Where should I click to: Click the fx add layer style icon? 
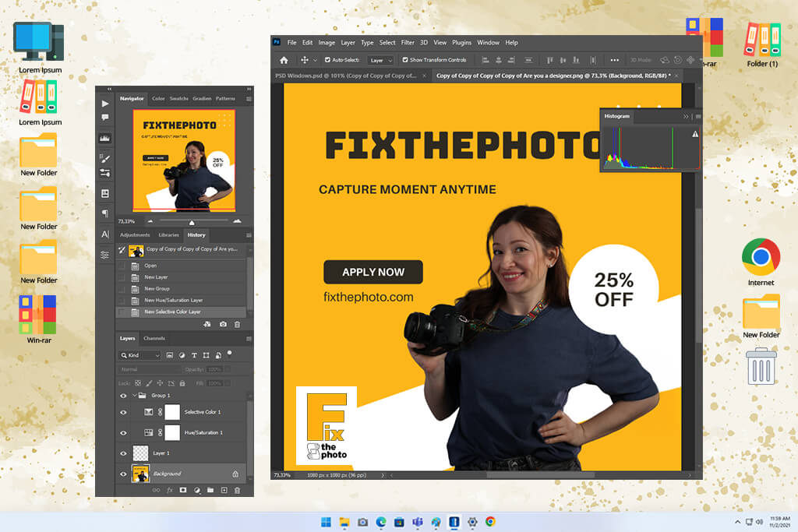170,490
